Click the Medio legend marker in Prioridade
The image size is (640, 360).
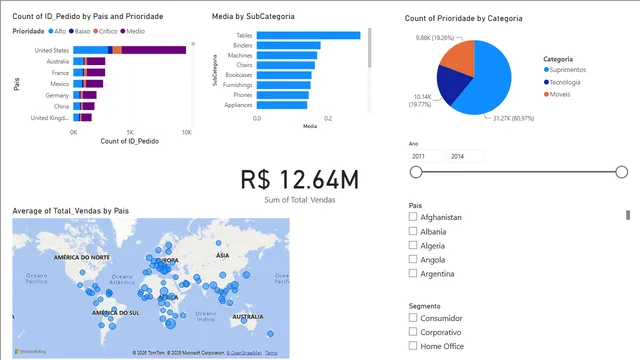(122, 31)
